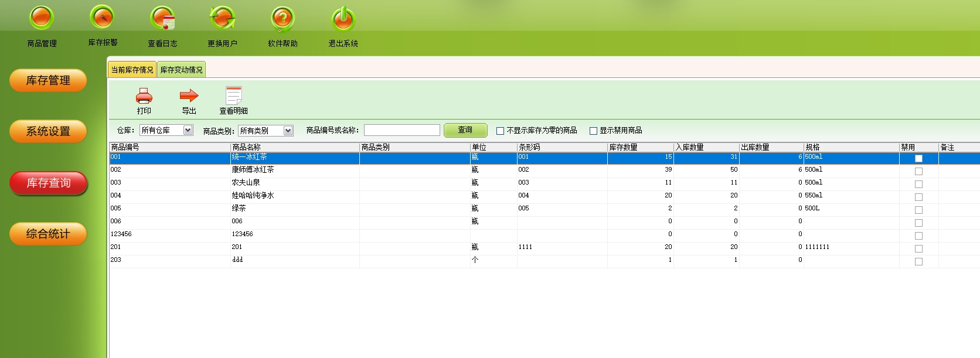Focus the 商品编号或名称 search field
980x358 pixels.
coord(401,130)
